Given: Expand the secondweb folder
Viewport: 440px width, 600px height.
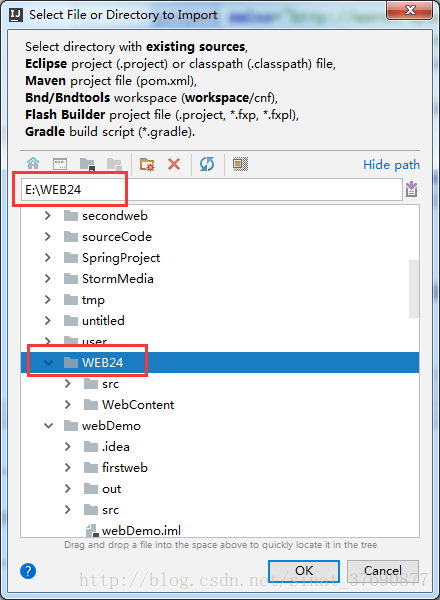Looking at the screenshot, I should (x=48, y=216).
